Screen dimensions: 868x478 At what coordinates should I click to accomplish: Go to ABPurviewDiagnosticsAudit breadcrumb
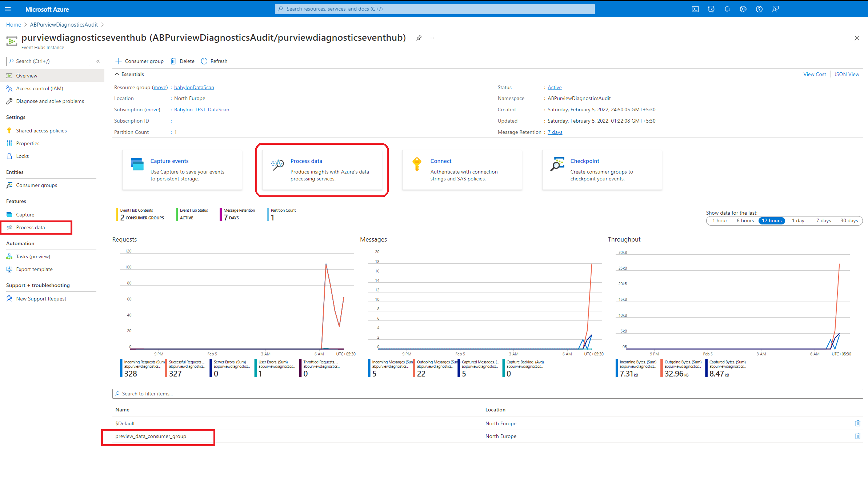point(64,25)
